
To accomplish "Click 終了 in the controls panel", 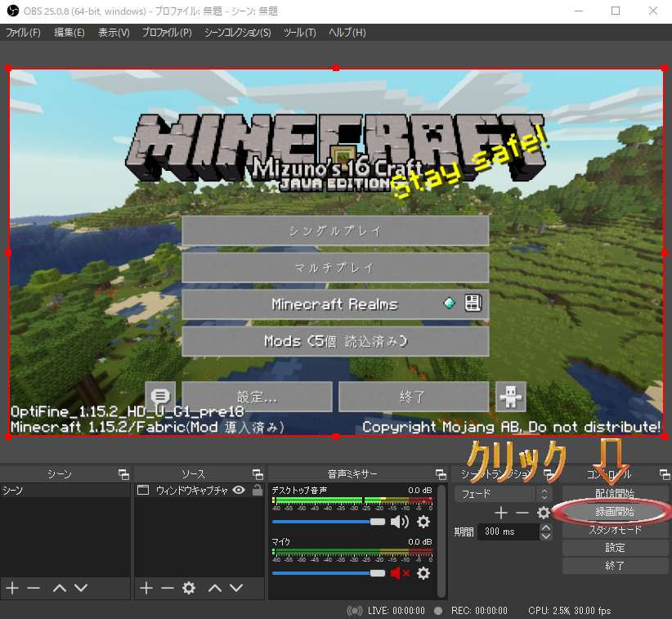I will 615,565.
